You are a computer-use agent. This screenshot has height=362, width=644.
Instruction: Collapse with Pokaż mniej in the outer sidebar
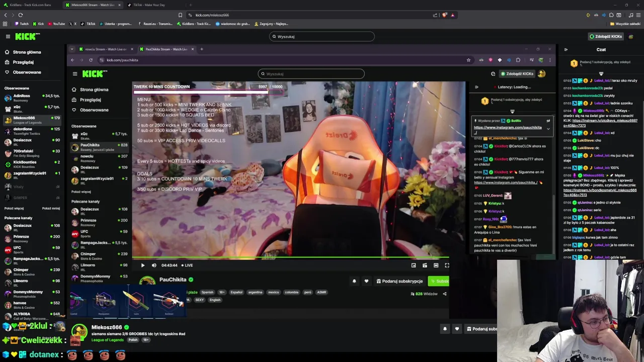51,208
